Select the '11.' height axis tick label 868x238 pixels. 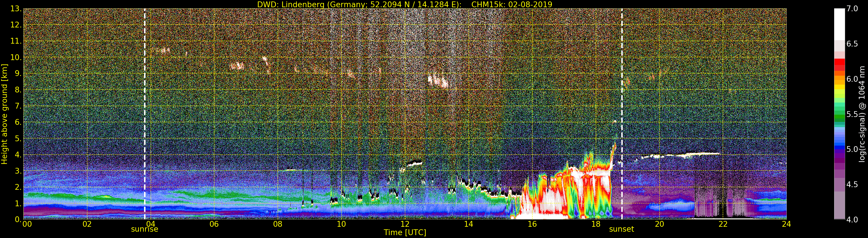16,41
